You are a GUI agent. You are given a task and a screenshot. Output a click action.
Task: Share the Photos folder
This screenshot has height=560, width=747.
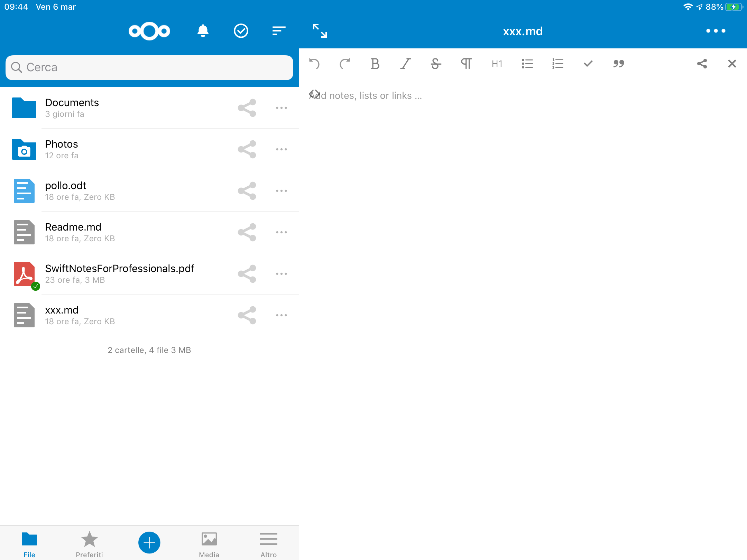[247, 149]
